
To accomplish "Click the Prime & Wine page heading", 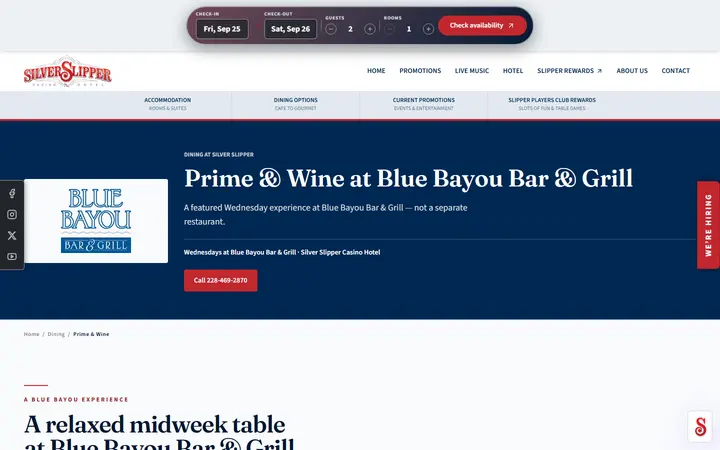I will 409,178.
